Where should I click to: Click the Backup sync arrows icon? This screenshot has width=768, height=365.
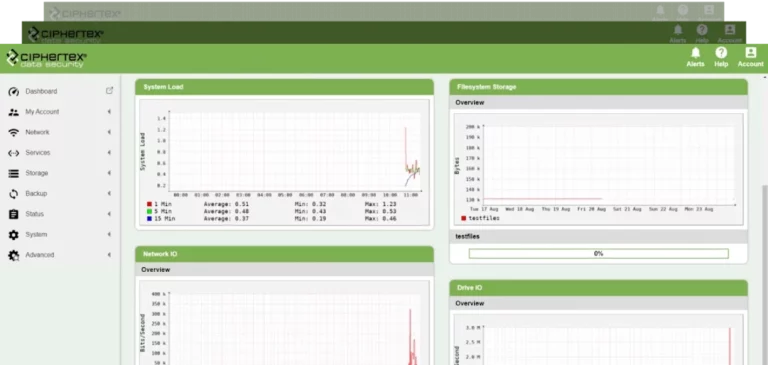coord(14,194)
